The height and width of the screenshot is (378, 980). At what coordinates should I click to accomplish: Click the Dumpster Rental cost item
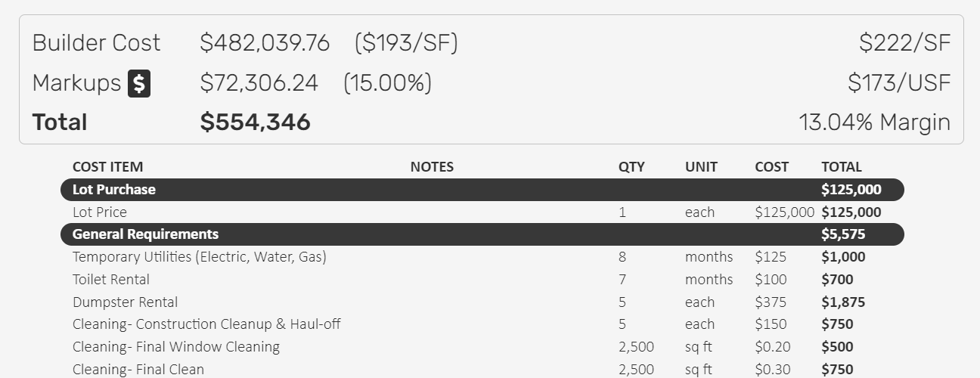(125, 302)
